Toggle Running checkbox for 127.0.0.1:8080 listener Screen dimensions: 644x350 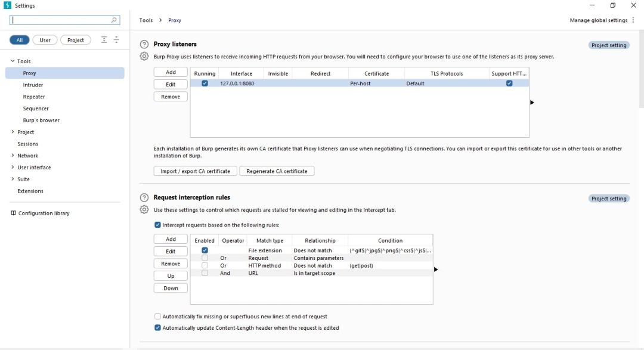(205, 83)
